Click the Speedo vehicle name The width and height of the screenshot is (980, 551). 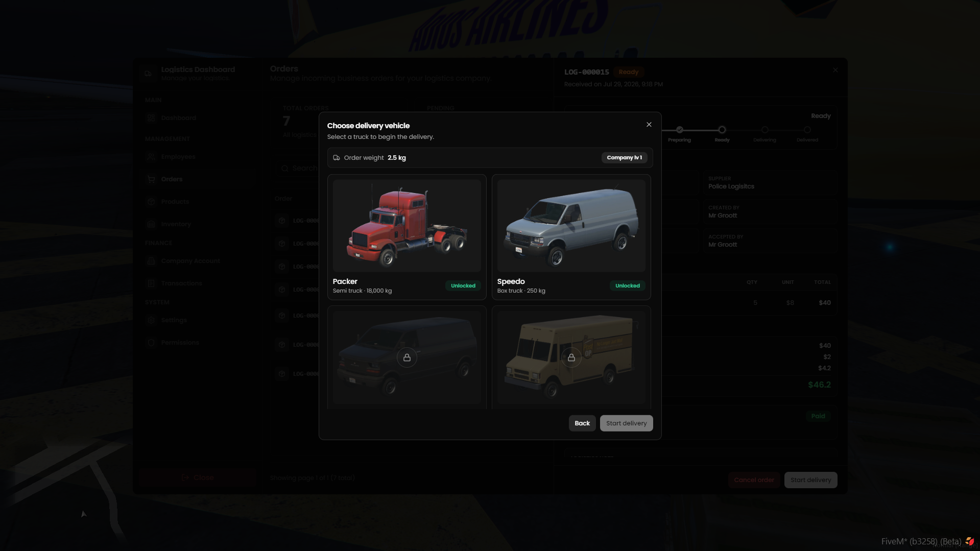(511, 281)
